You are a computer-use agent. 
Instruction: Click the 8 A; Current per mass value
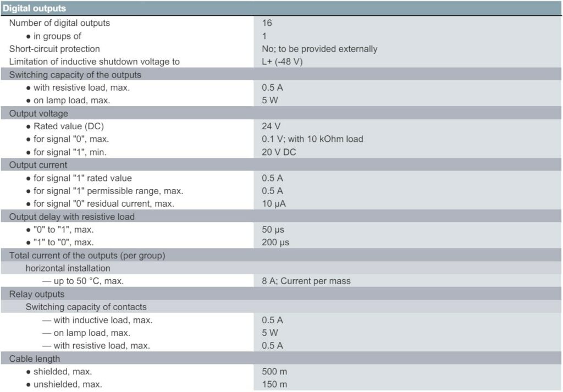coord(306,281)
